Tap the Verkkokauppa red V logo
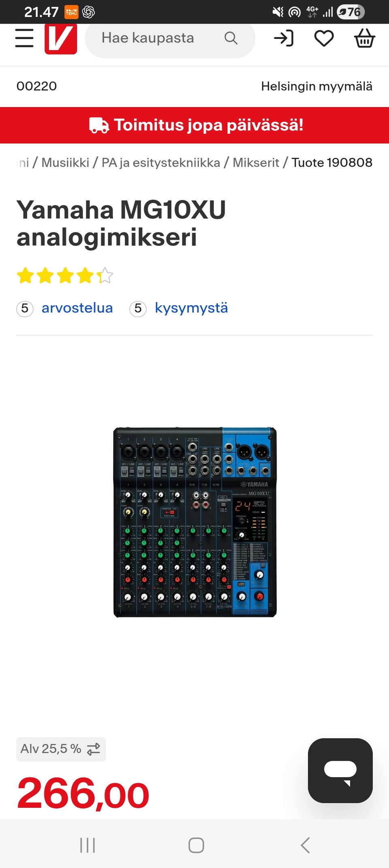Viewport: 389px width, 868px height. [61, 39]
